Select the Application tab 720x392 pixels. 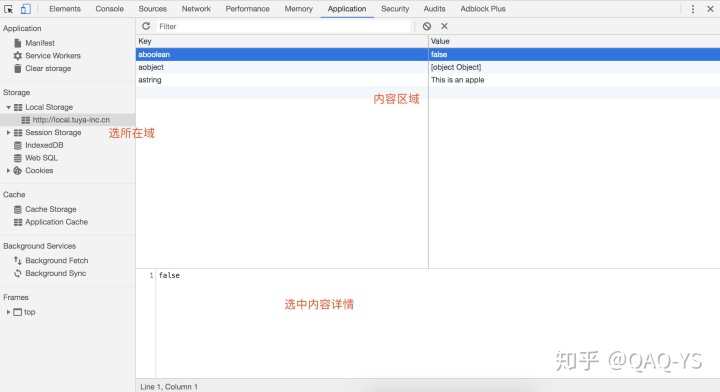pos(347,9)
